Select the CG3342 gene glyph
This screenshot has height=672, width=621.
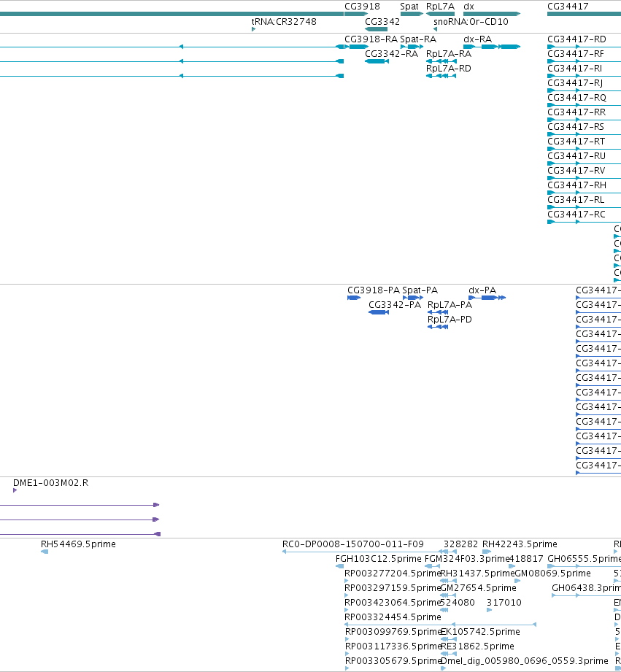pyautogui.click(x=377, y=29)
